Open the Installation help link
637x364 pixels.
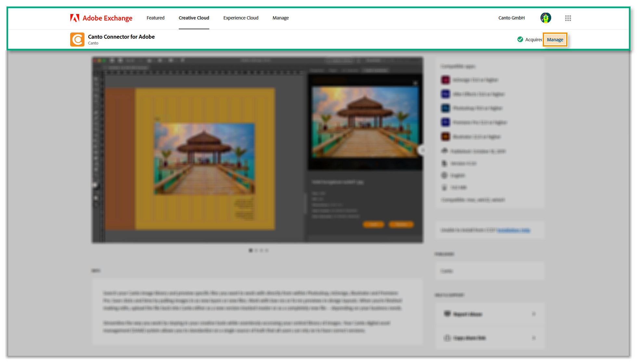pos(513,230)
